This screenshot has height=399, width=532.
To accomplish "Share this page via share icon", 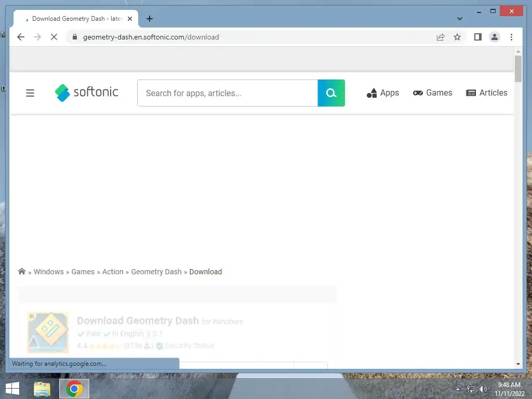I will 441,37.
